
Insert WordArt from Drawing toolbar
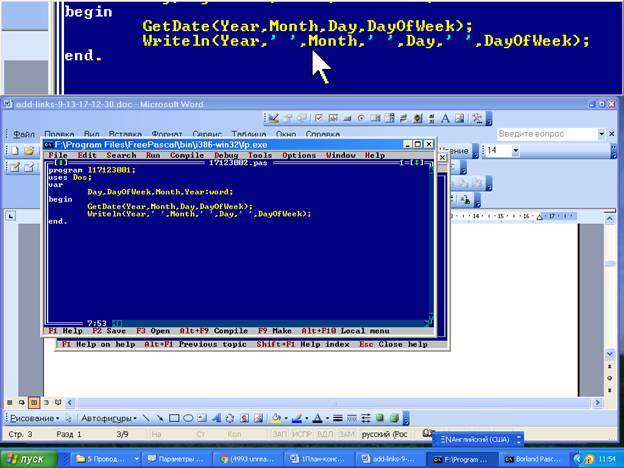tap(216, 418)
